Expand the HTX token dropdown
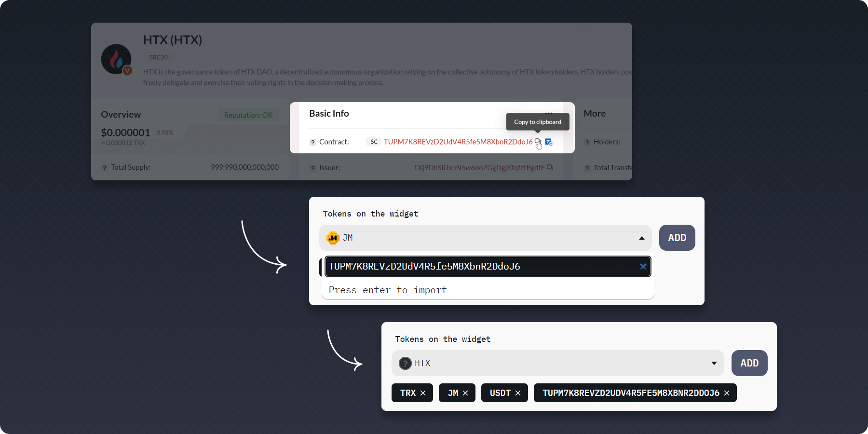The width and height of the screenshot is (868, 434). (714, 363)
